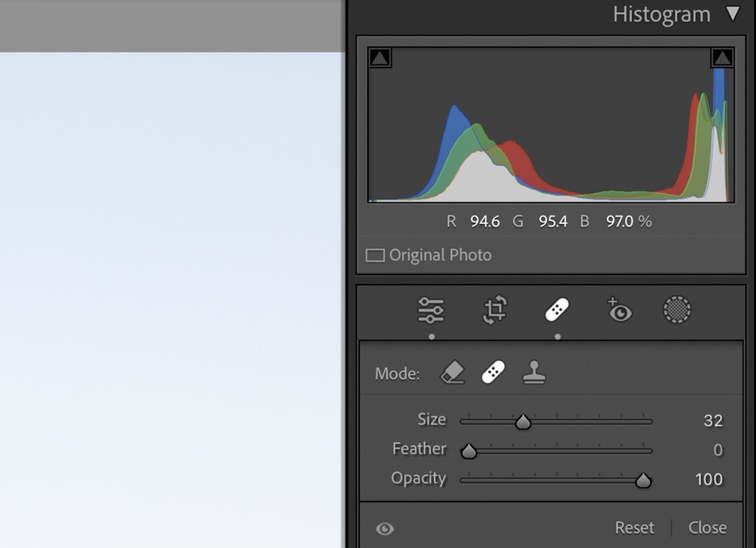The width and height of the screenshot is (756, 548).
Task: Reset all healing adjustments
Action: click(x=634, y=528)
